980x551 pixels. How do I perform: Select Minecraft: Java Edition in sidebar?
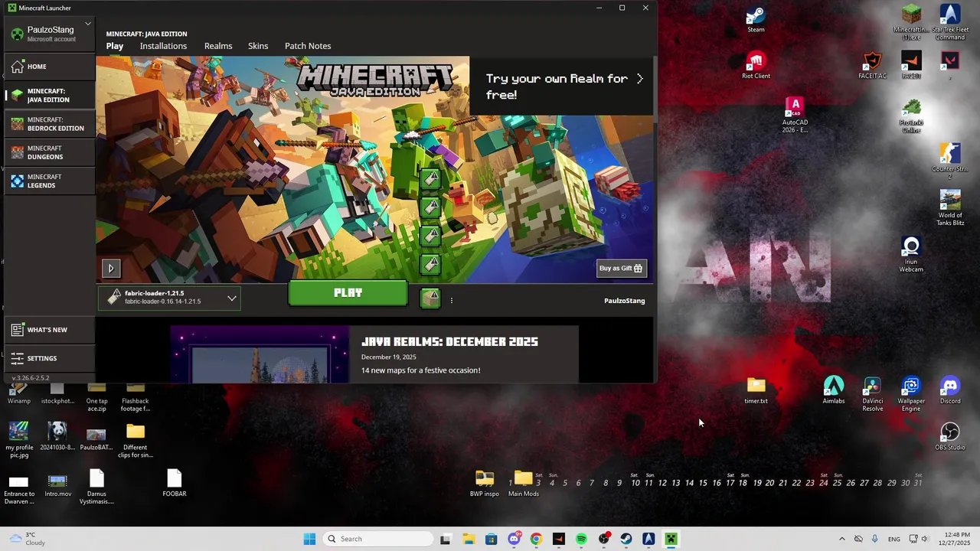50,96
